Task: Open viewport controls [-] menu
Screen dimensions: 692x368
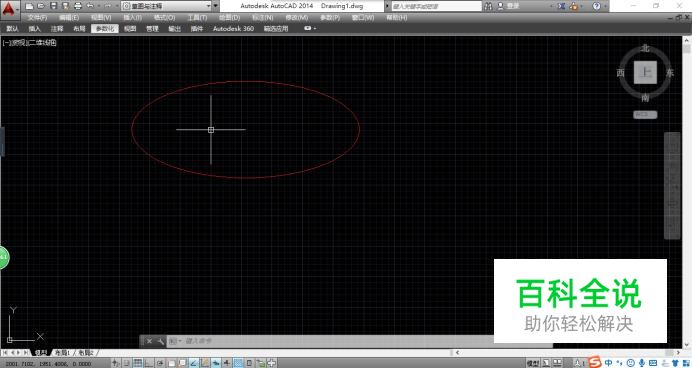Action: point(6,43)
